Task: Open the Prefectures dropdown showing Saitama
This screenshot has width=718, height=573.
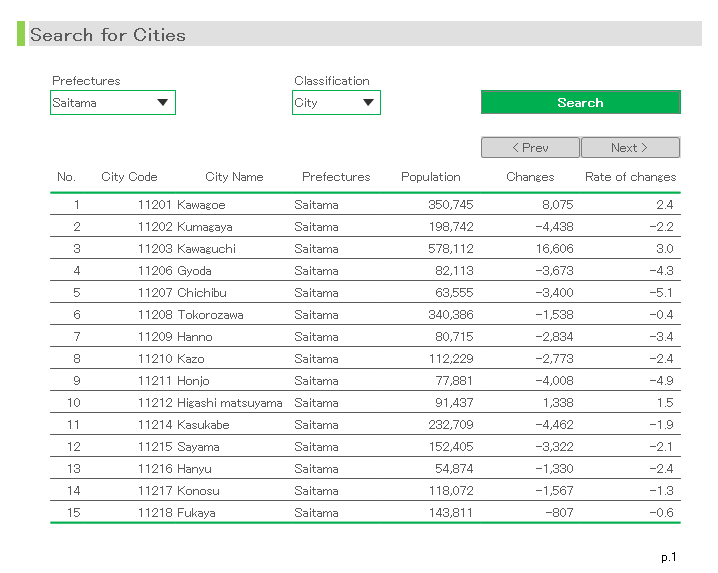Action: (x=113, y=102)
